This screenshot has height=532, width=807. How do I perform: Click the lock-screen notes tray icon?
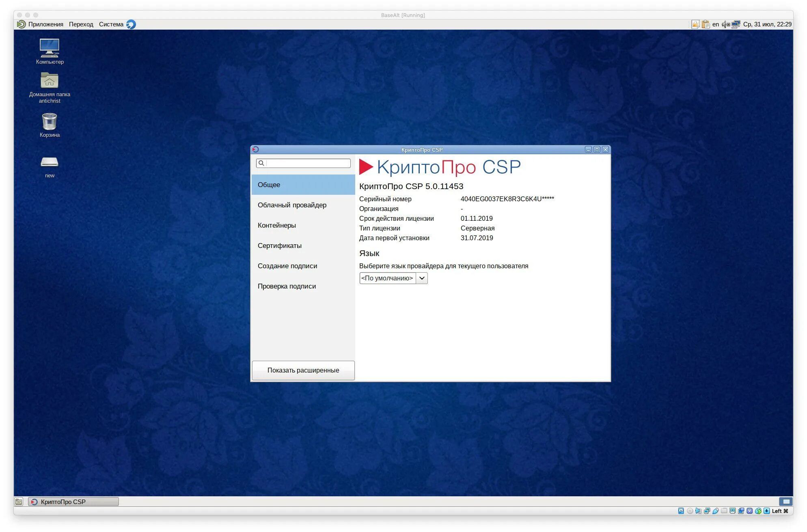(695, 24)
